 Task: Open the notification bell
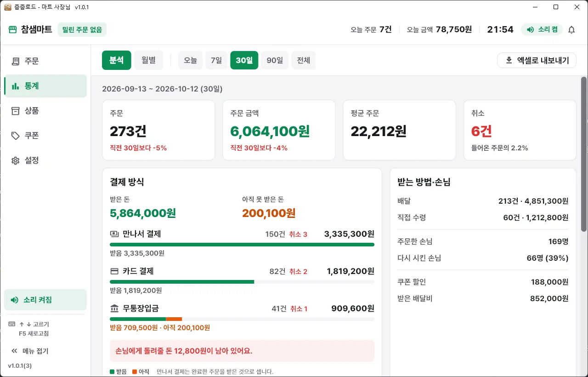571,29
